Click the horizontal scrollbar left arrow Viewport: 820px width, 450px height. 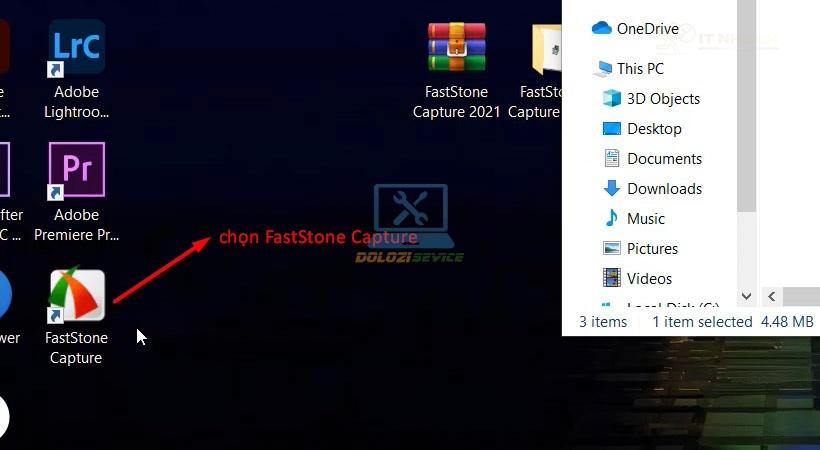(771, 297)
